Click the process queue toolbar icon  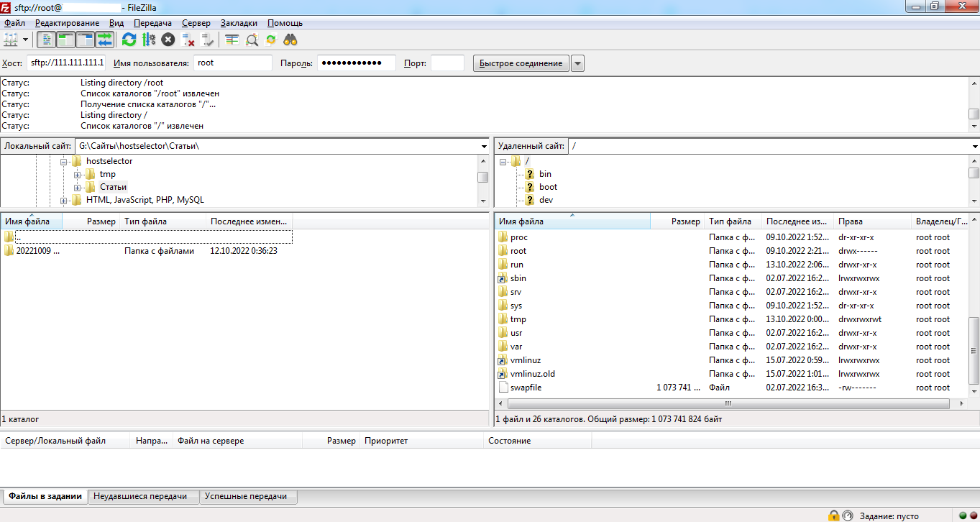coord(149,40)
